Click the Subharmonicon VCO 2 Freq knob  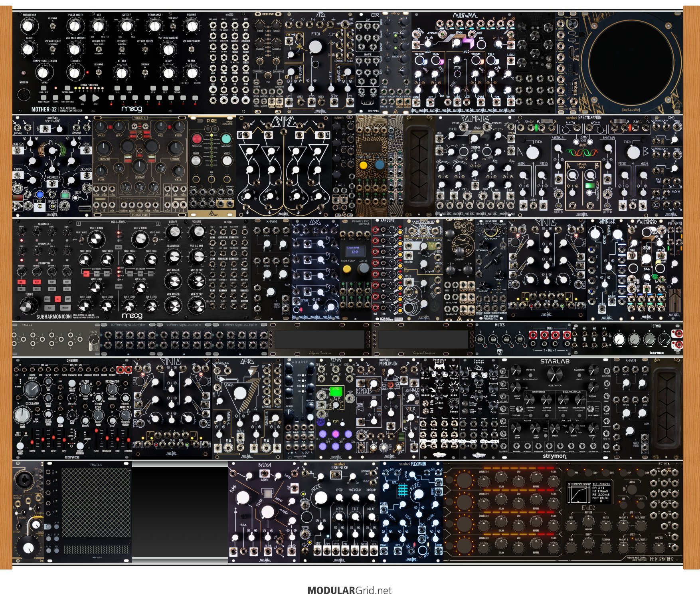[x=140, y=239]
